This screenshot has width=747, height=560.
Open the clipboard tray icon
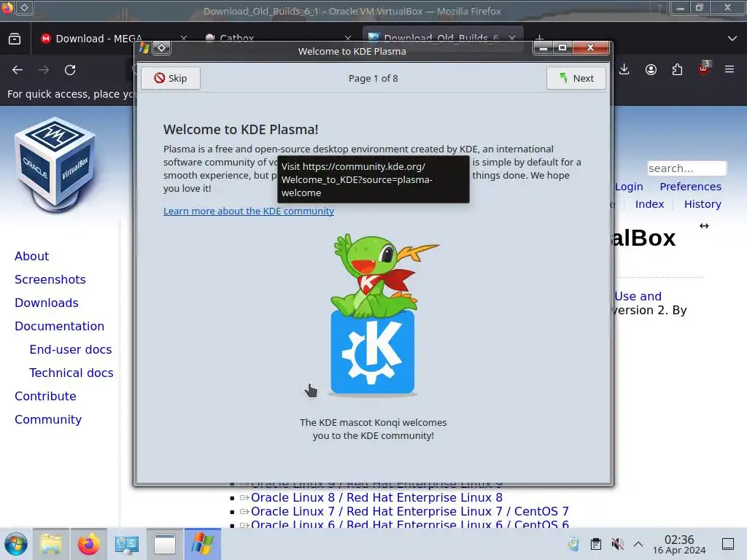[595, 544]
